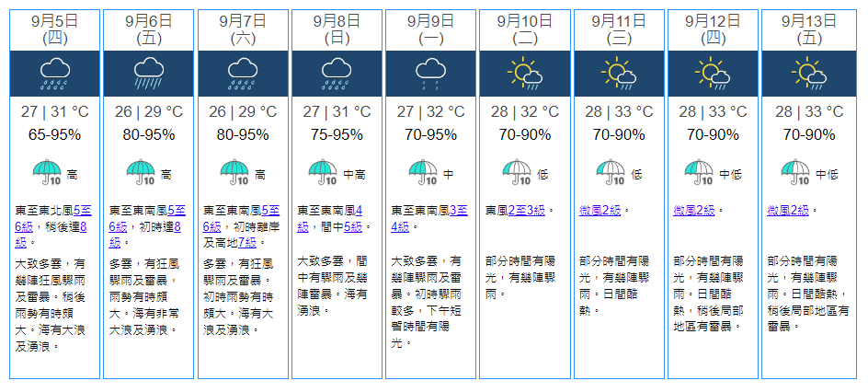Screen dimensions: 868x392
Task: Click the 中高 umbrella icon under 9月8日
Action: pos(324,172)
